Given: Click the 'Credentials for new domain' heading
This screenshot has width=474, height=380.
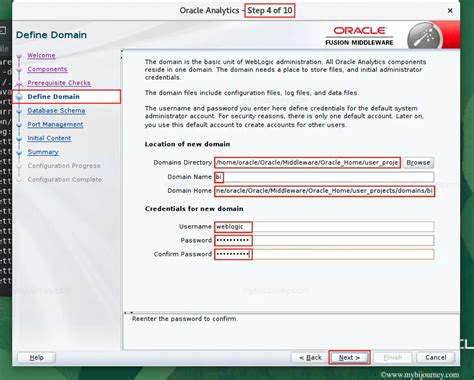Looking at the screenshot, I should 194,209.
